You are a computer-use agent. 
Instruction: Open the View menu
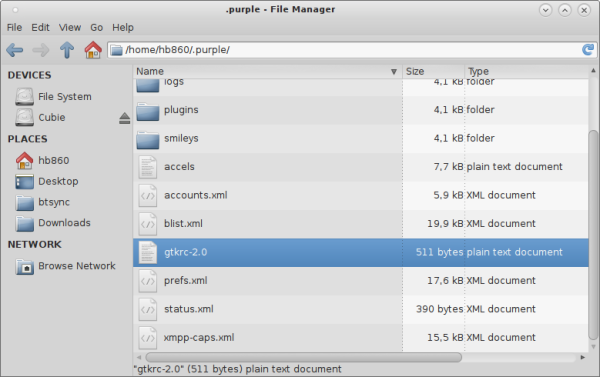coord(70,28)
